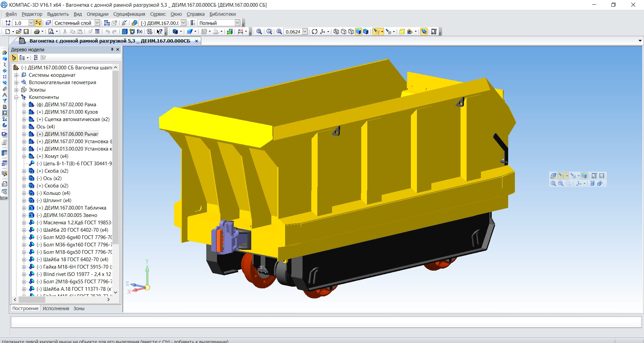Select the wireframe display mode icon
The height and width of the screenshot is (343, 644).
pos(336,32)
